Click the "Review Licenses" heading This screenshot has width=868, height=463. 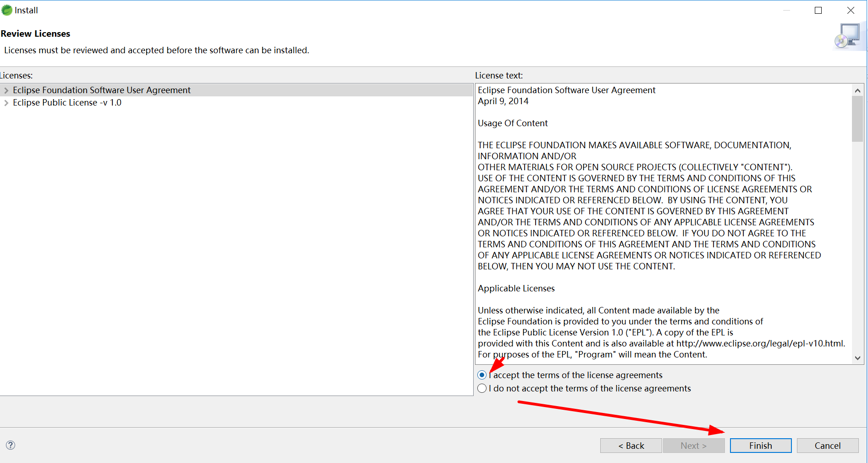pyautogui.click(x=35, y=33)
